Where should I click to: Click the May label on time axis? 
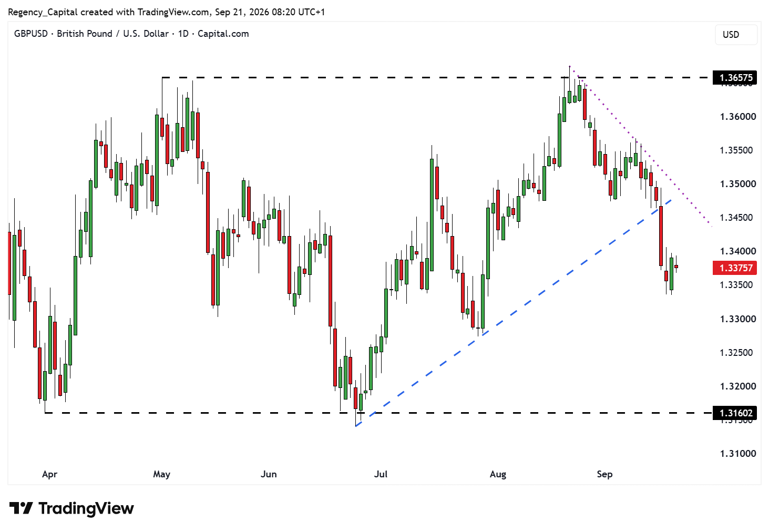(161, 474)
